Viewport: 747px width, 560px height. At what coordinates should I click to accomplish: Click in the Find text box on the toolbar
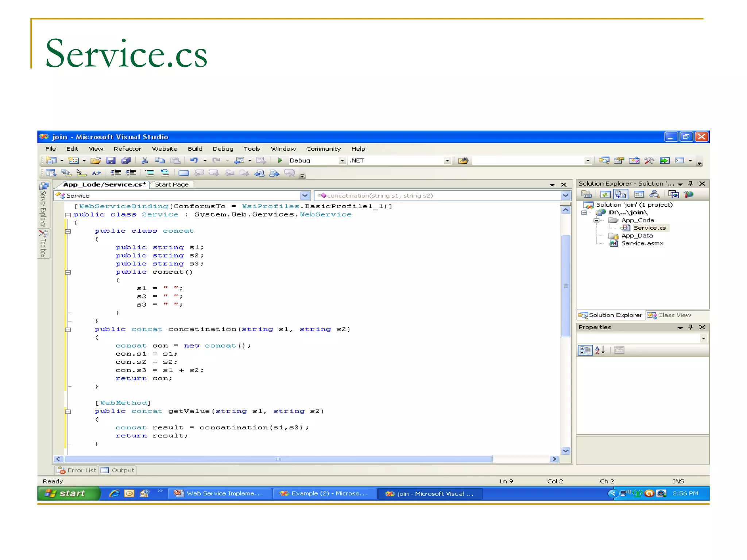[x=528, y=160]
